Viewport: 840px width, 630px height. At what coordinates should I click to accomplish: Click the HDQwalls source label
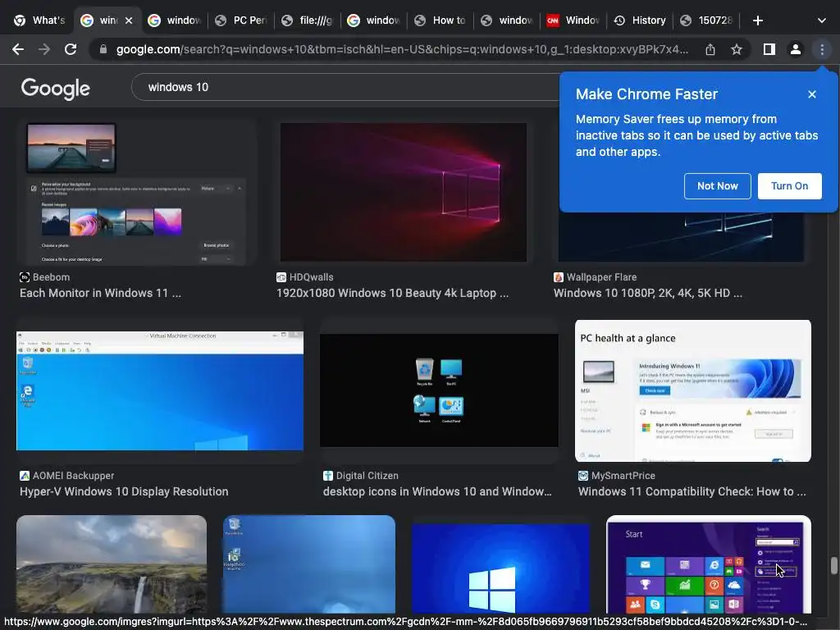[311, 277]
